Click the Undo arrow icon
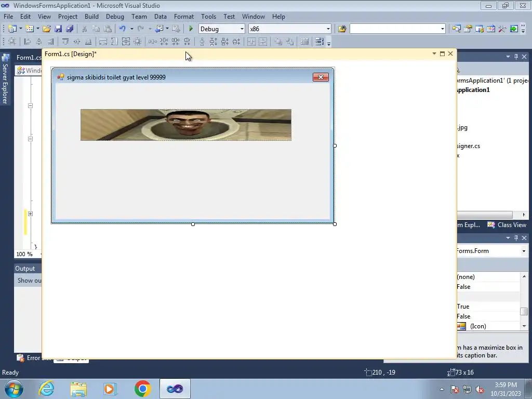The image size is (532, 399). coord(123,29)
